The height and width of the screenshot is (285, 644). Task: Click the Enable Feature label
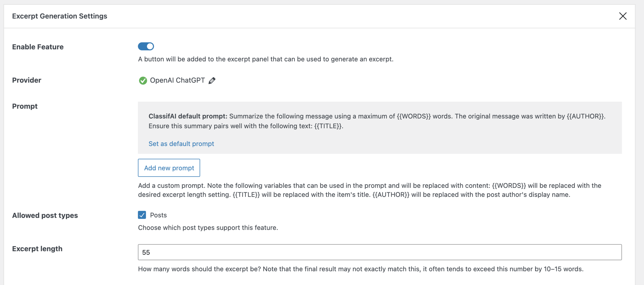[x=38, y=47]
